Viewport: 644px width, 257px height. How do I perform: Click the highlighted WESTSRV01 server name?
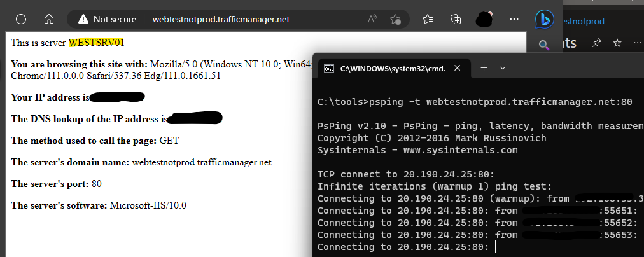tap(96, 42)
